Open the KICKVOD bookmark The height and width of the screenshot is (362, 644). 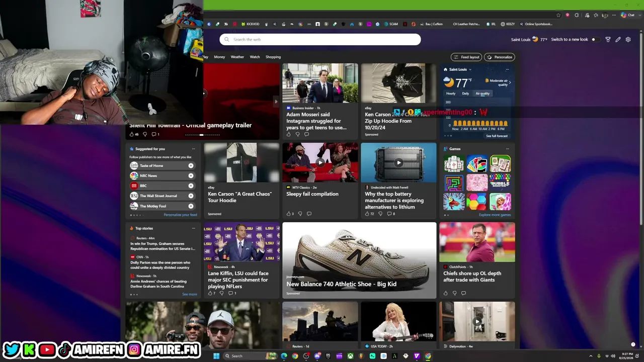point(250,24)
